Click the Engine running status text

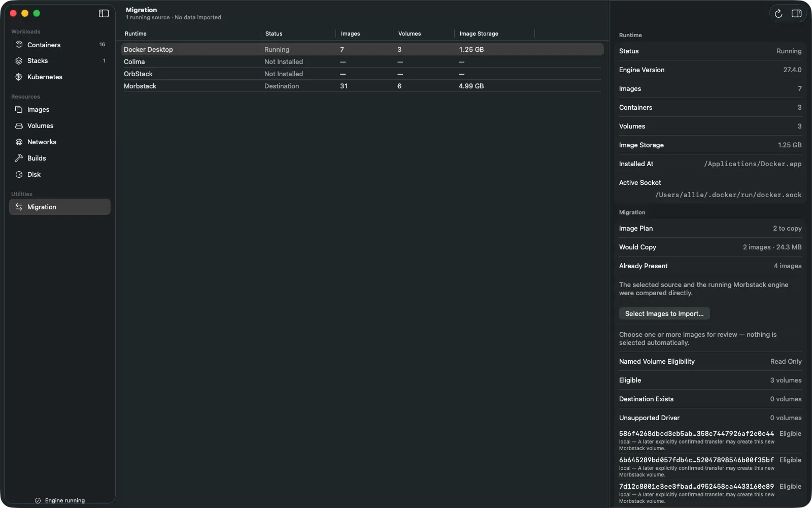coord(65,501)
